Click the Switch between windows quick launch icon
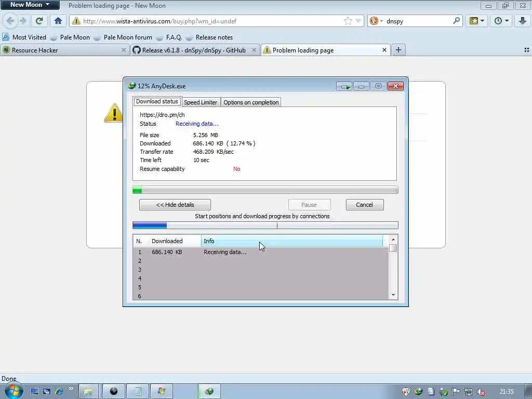 click(x=47, y=391)
